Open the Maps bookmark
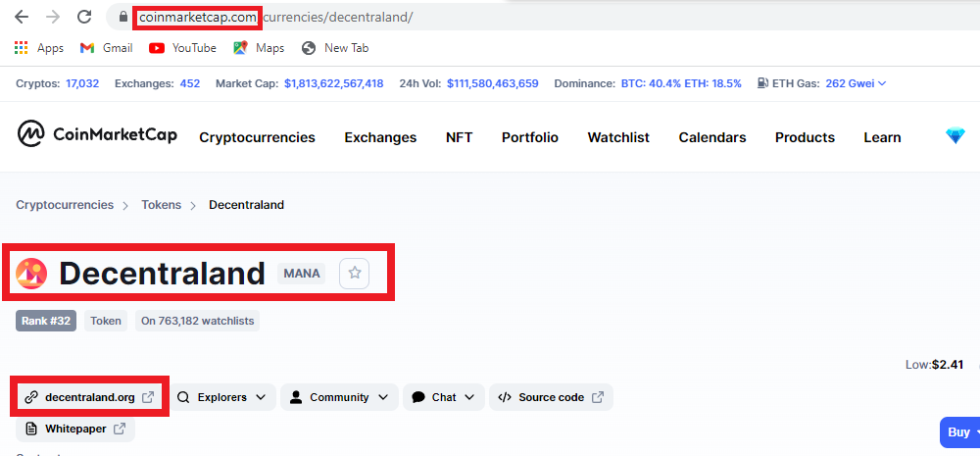The image size is (980, 456). pyautogui.click(x=259, y=48)
